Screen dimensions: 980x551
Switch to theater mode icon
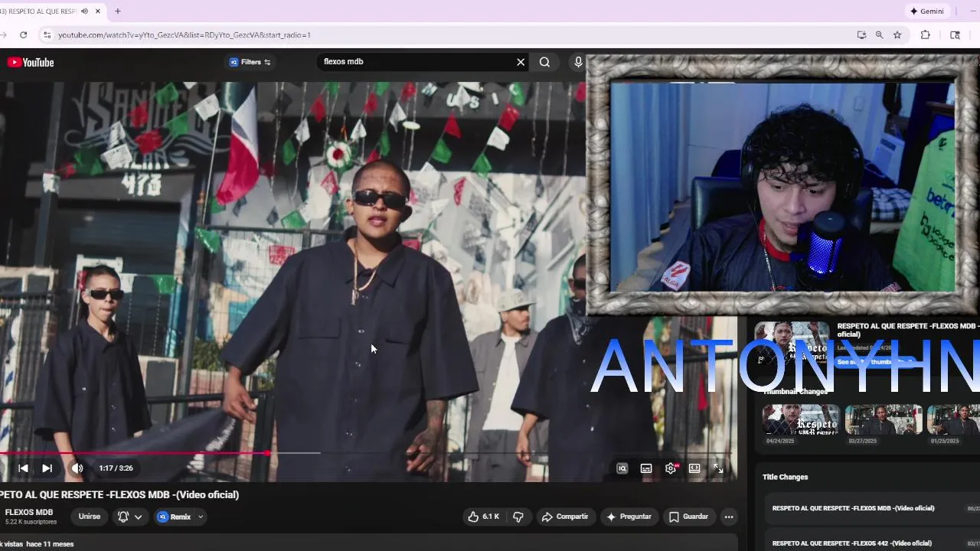pos(694,468)
